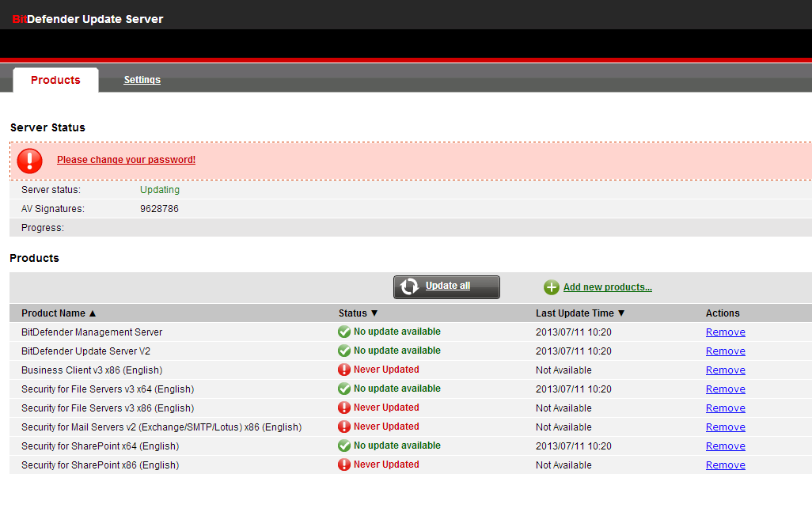Remove Security for File Servers v3 x64
812x512 pixels.
[726, 389]
